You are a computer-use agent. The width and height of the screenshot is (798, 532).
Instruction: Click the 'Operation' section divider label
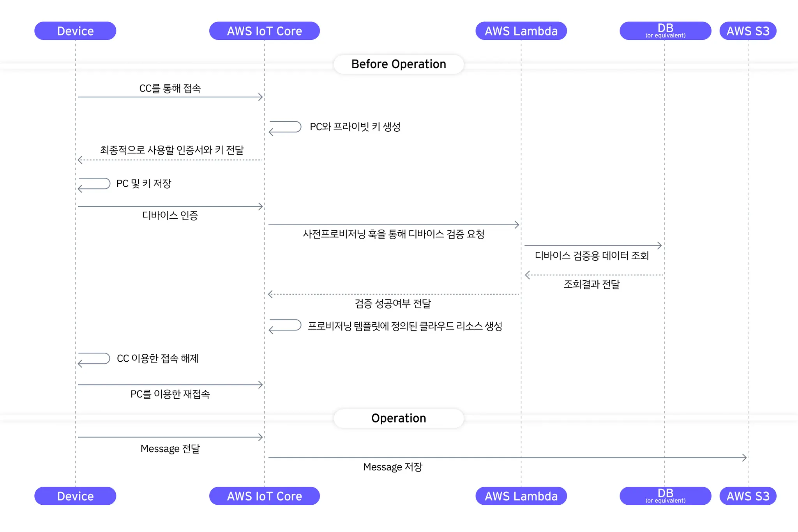pyautogui.click(x=399, y=418)
